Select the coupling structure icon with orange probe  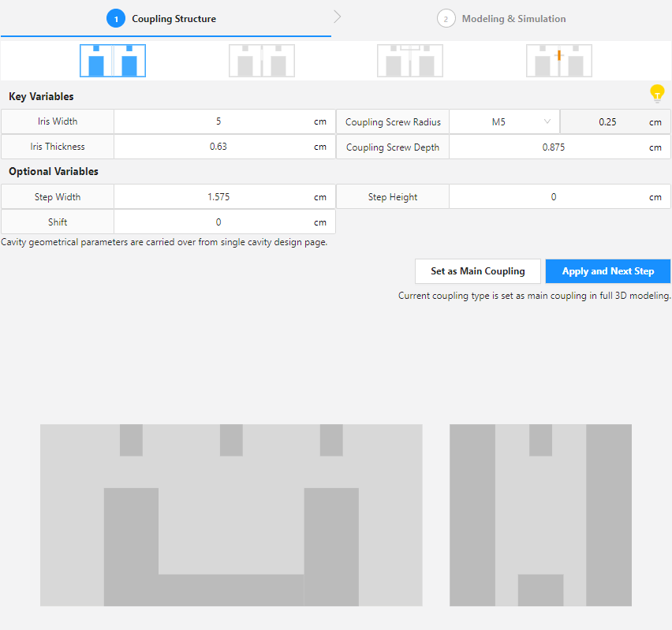tap(559, 61)
